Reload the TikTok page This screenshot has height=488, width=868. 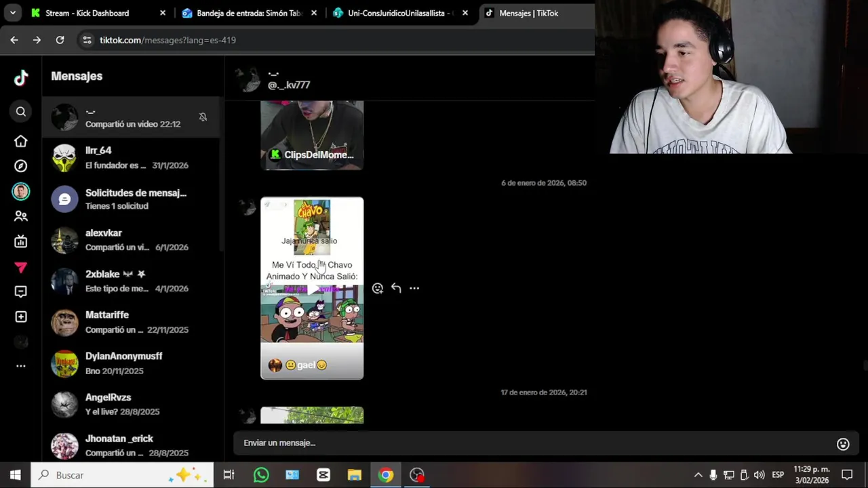60,40
